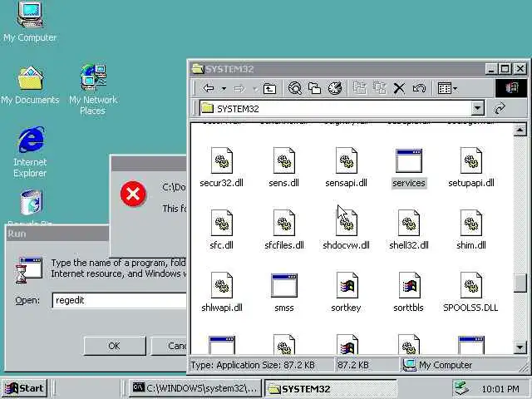This screenshot has height=399, width=532.
Task: Select the secur32.dll file icon
Action: tap(222, 160)
